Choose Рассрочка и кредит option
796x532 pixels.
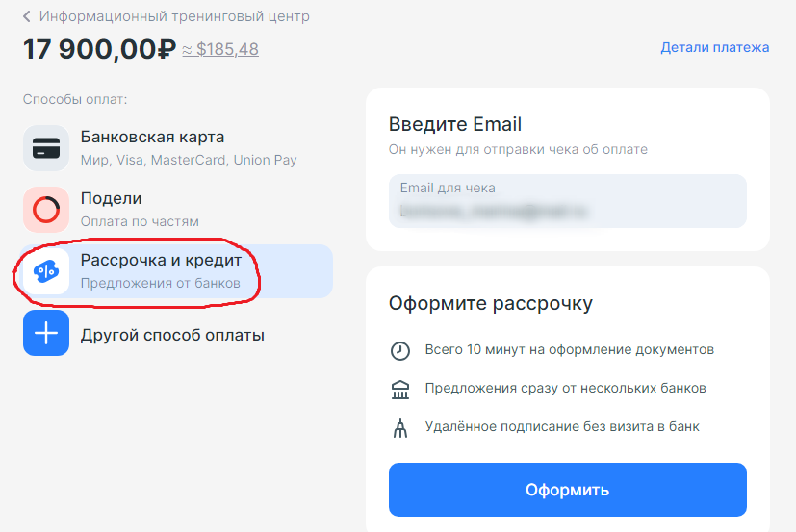coord(176,271)
